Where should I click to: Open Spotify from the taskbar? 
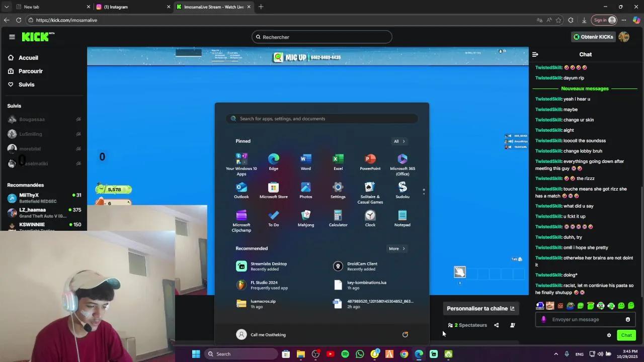[345, 354]
